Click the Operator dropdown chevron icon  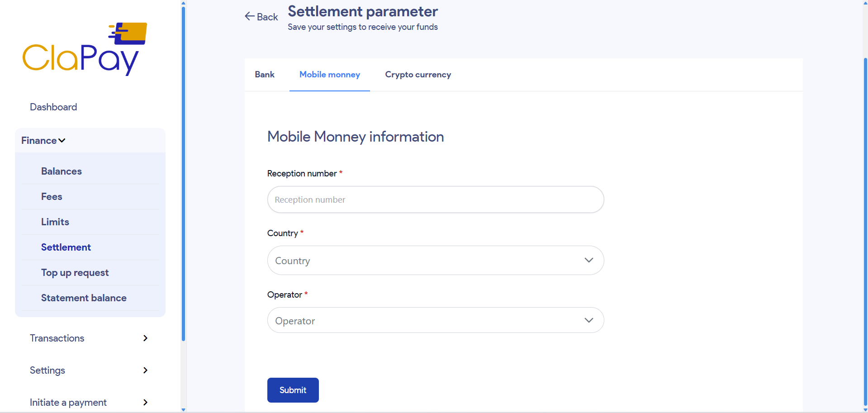click(x=588, y=320)
